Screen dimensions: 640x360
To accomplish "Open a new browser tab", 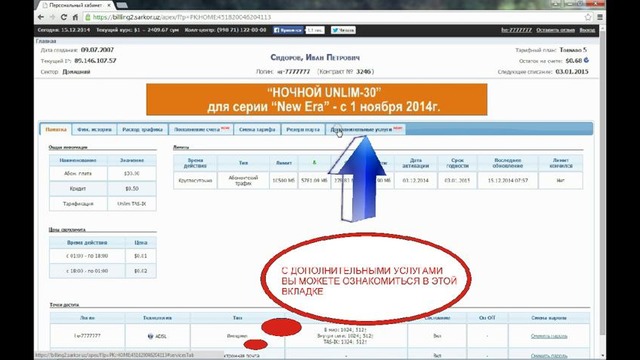I will point(122,5).
